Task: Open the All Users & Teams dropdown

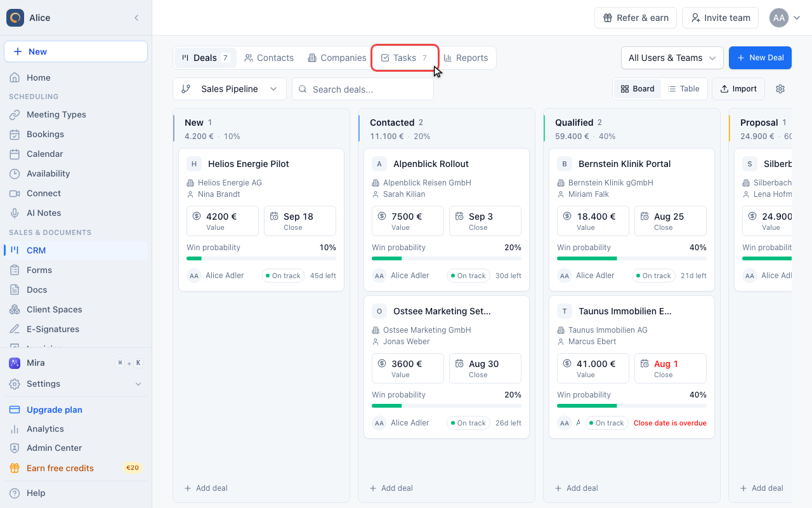Action: (x=672, y=58)
